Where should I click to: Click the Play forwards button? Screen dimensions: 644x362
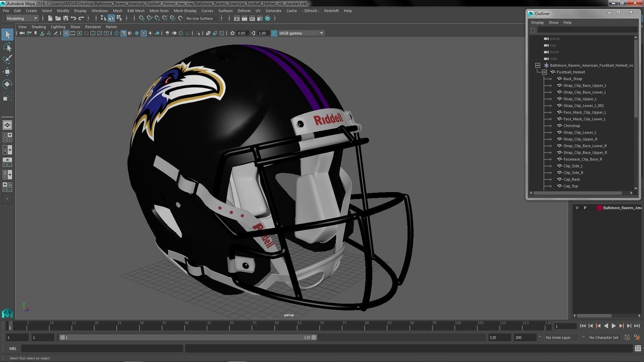[x=613, y=326]
